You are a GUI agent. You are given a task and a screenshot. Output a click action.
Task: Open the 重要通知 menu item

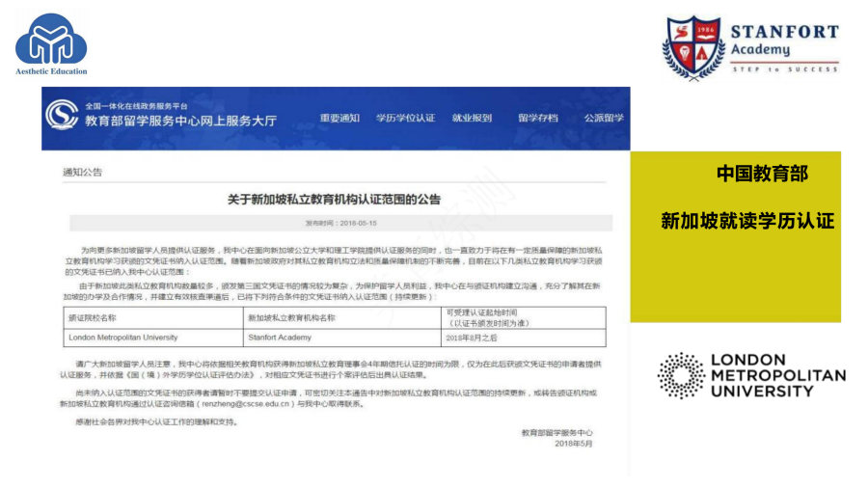point(339,118)
